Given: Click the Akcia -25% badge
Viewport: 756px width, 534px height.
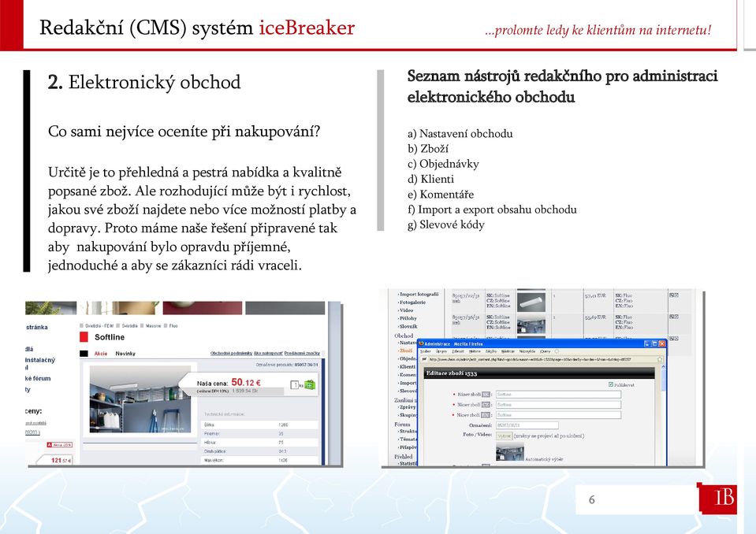Looking at the screenshot, I should pyautogui.click(x=60, y=445).
